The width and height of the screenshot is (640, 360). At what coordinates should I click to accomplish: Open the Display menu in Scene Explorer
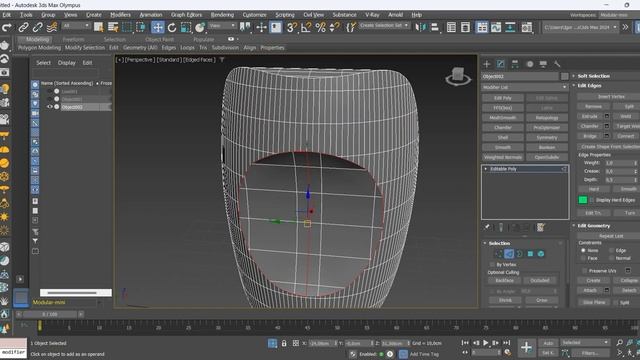(67, 63)
